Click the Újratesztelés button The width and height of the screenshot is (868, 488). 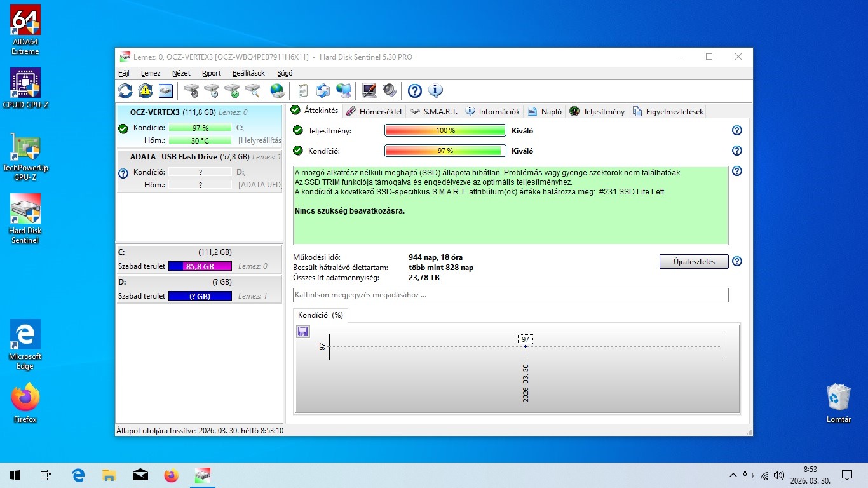[694, 261]
